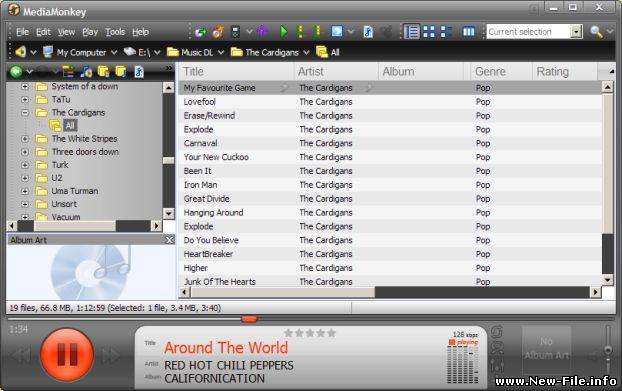Open the Tools menu
The width and height of the screenshot is (622, 391).
point(115,32)
